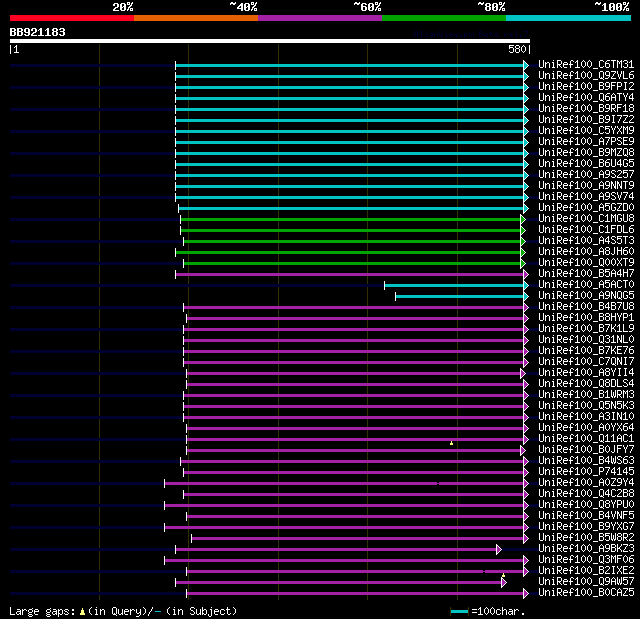This screenshot has height=619, width=640.
Task: Click the UniRef100_A9BKZ3 label
Action: tap(586, 549)
